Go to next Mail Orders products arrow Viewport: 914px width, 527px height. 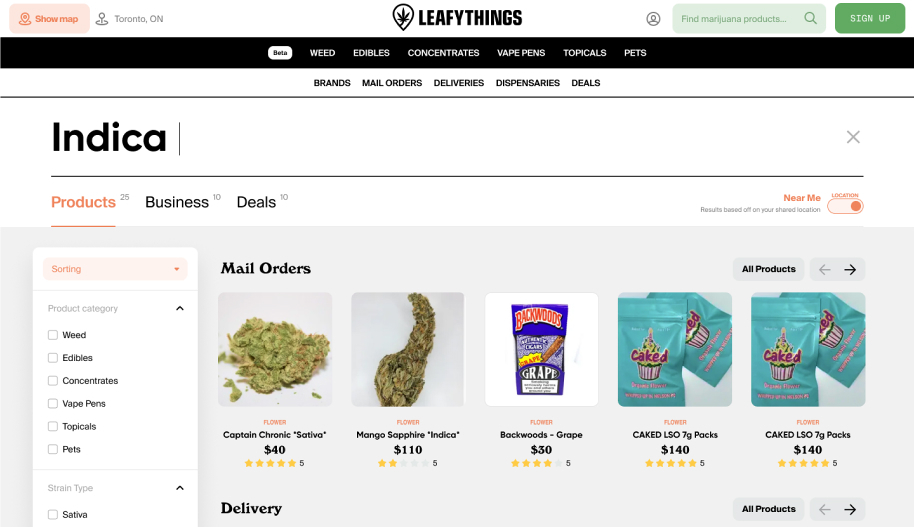coord(850,269)
